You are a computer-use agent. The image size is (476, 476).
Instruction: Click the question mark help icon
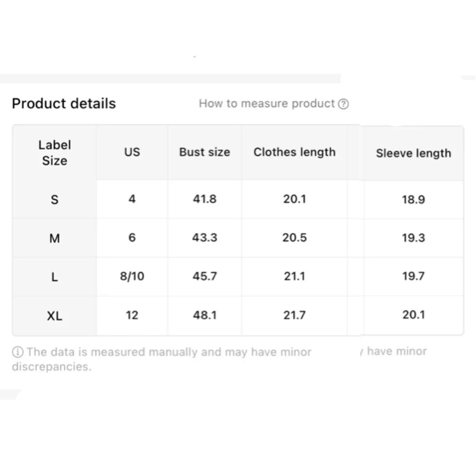click(x=343, y=104)
